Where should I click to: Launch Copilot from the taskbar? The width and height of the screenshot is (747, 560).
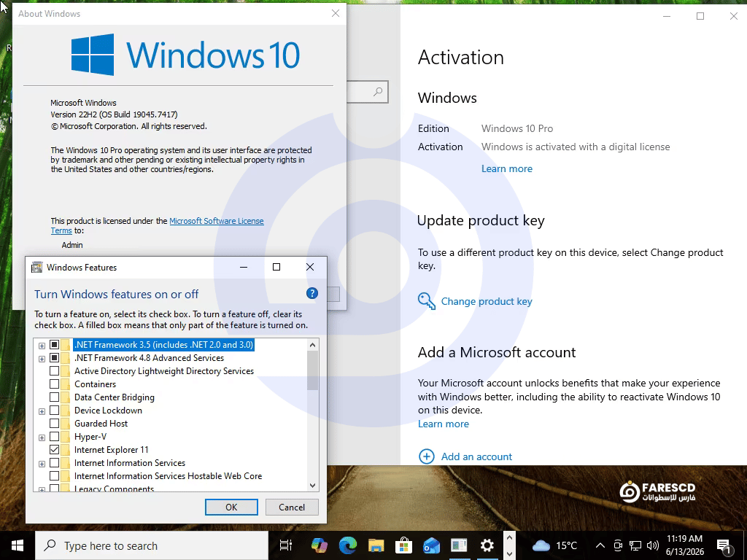coord(320,545)
